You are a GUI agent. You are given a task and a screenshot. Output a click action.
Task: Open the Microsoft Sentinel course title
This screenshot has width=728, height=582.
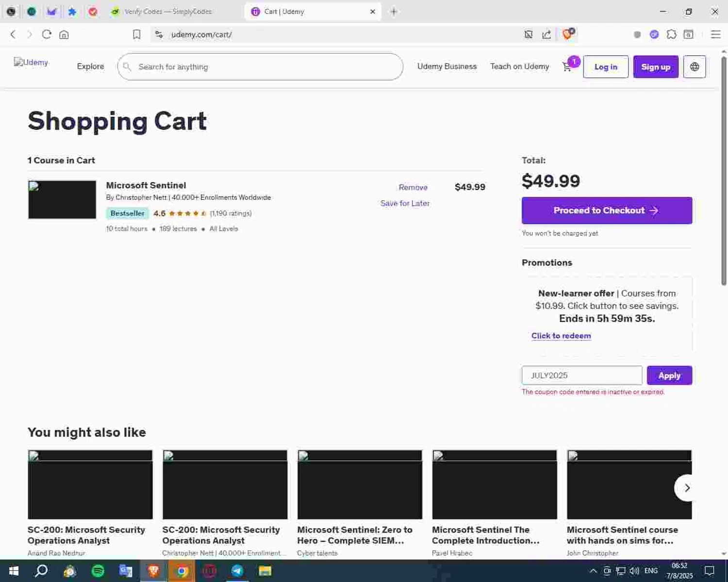pyautogui.click(x=146, y=185)
